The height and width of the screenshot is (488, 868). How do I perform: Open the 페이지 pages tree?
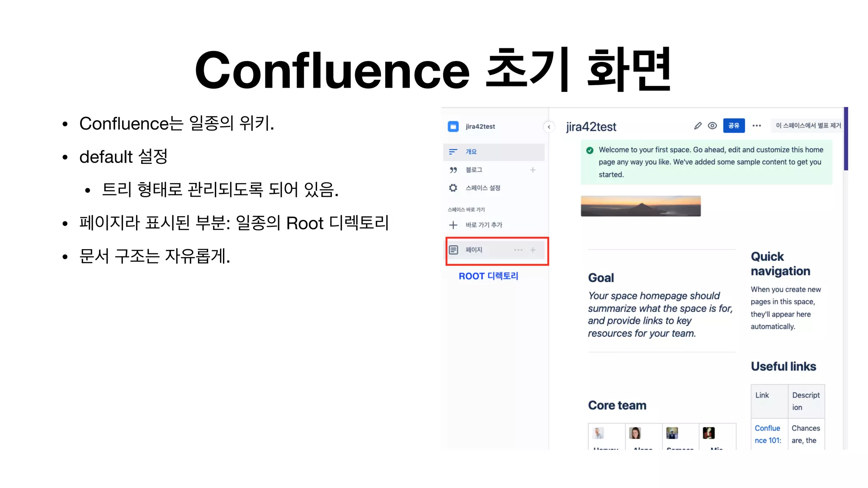474,250
